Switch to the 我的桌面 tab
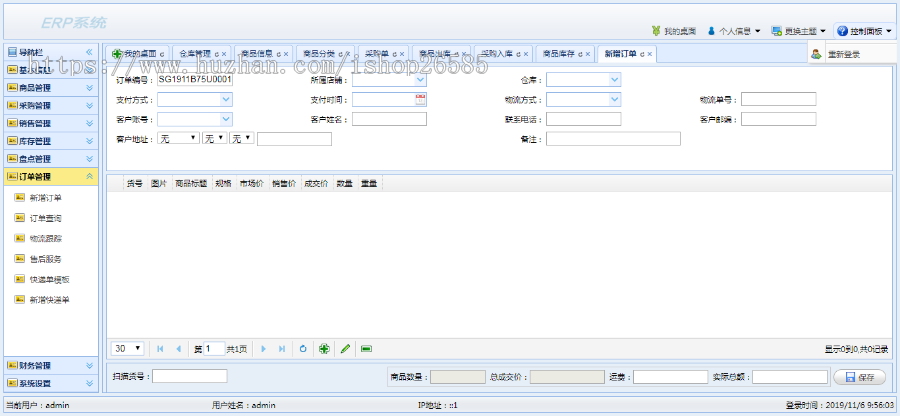The image size is (900, 416). pos(138,54)
